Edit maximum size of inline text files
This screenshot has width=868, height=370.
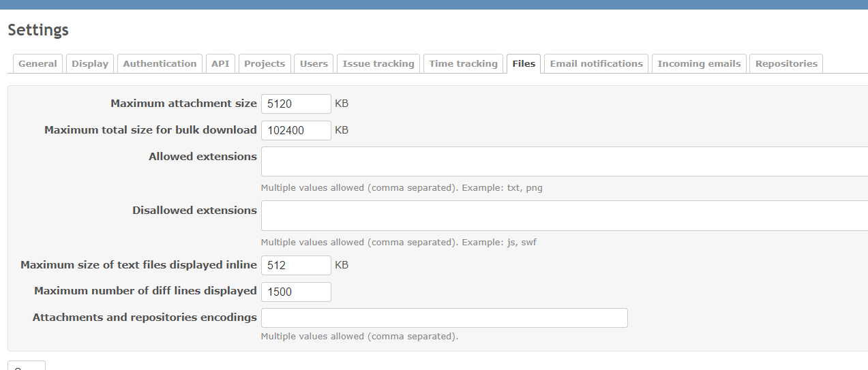(x=296, y=265)
